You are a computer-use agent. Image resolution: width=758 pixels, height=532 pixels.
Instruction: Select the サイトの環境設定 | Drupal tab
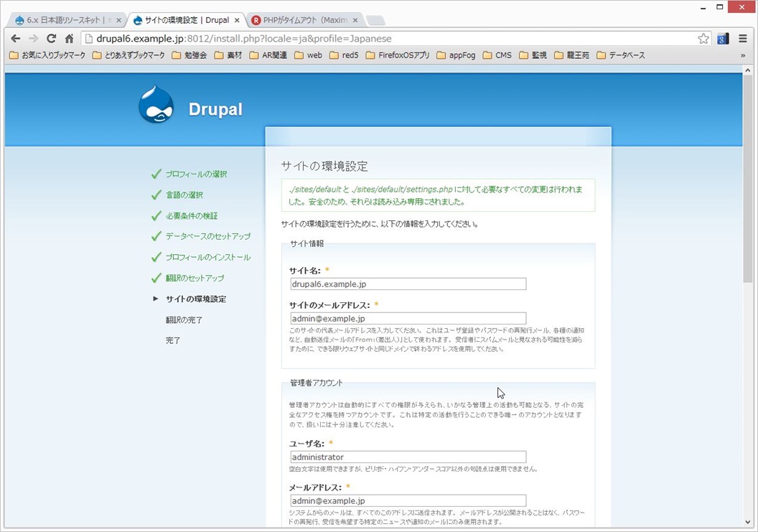pos(186,20)
